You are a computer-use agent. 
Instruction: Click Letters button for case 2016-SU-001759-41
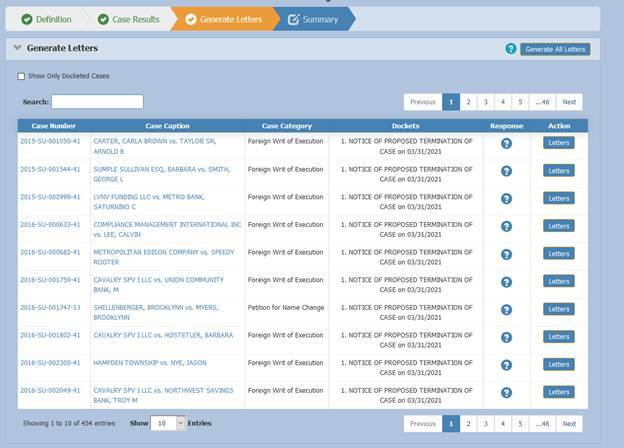click(559, 281)
